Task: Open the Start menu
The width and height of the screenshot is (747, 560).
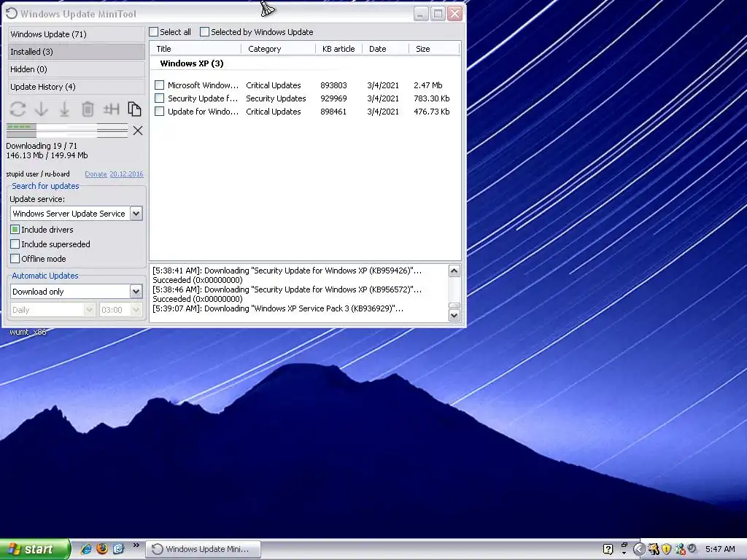Action: tap(35, 549)
